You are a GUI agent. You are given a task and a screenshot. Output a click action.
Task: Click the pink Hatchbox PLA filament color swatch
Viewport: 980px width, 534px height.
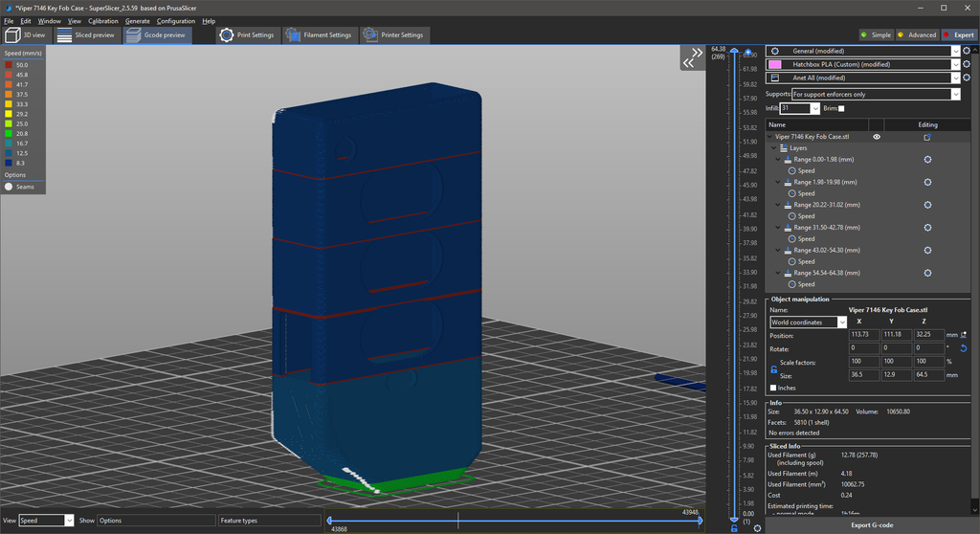(x=775, y=64)
